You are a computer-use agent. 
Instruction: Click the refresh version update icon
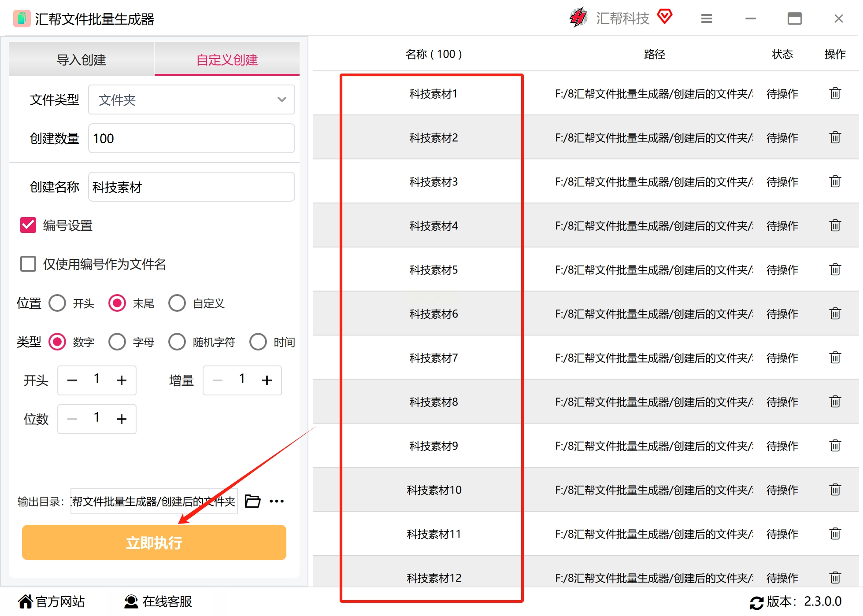(756, 602)
